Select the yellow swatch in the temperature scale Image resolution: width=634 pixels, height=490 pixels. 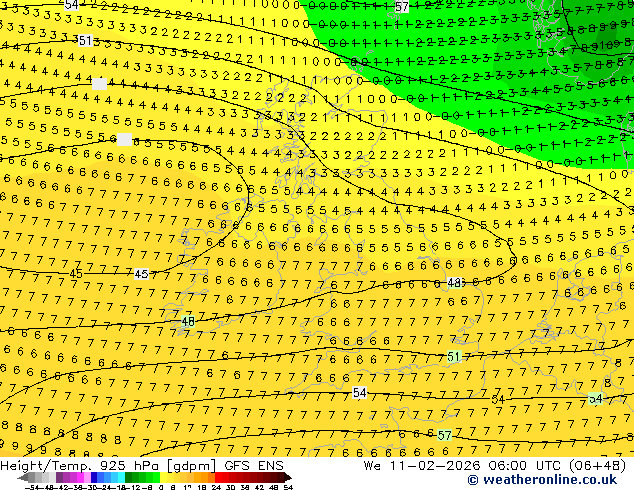pos(164,477)
